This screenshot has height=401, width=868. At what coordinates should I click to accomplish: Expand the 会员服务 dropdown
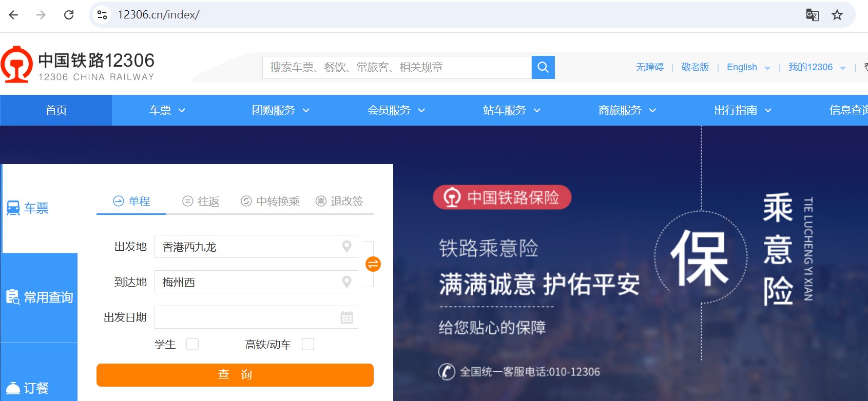421,110
